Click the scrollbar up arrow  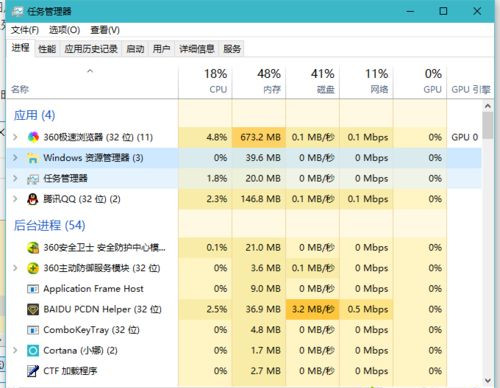coord(488,106)
